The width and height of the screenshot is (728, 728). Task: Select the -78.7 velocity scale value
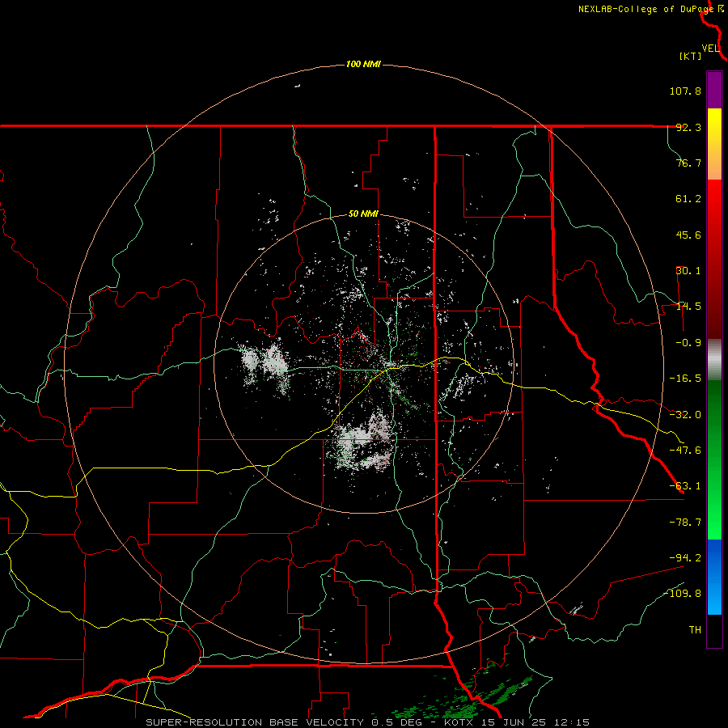point(685,523)
